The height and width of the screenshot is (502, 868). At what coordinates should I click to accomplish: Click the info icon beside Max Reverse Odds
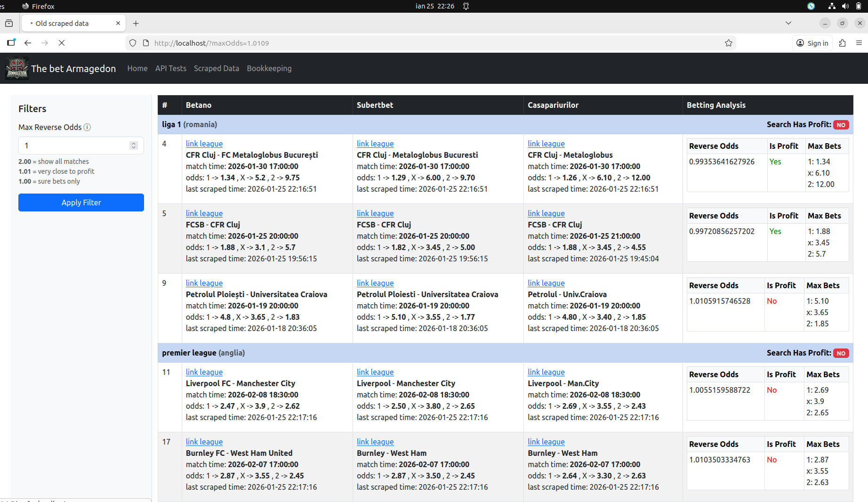(x=87, y=127)
